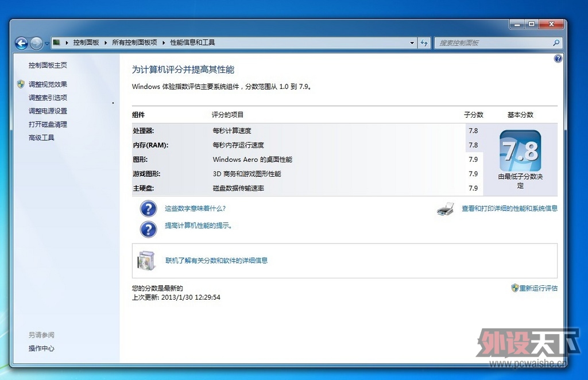Open 调整索引选项 link
Screen dimensions: 588x380
point(48,98)
